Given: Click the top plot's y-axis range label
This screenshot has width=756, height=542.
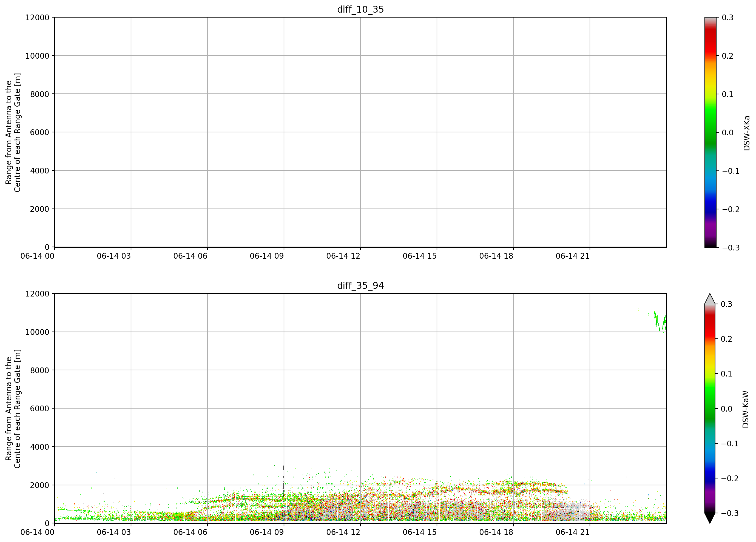Looking at the screenshot, I should pyautogui.click(x=13, y=133).
